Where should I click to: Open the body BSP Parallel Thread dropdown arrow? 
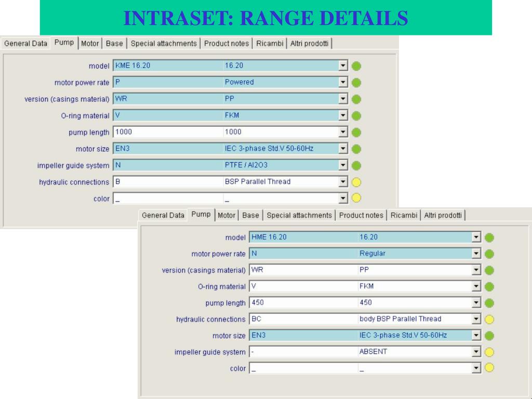pyautogui.click(x=476, y=319)
